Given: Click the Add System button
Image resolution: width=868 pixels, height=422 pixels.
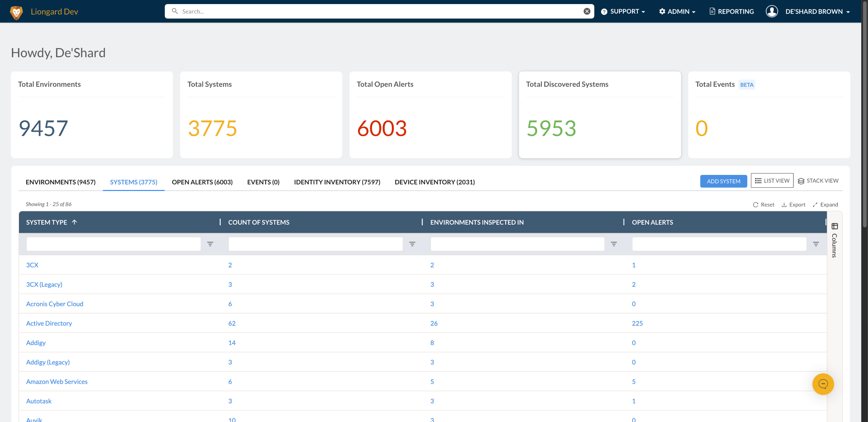Looking at the screenshot, I should click(723, 181).
